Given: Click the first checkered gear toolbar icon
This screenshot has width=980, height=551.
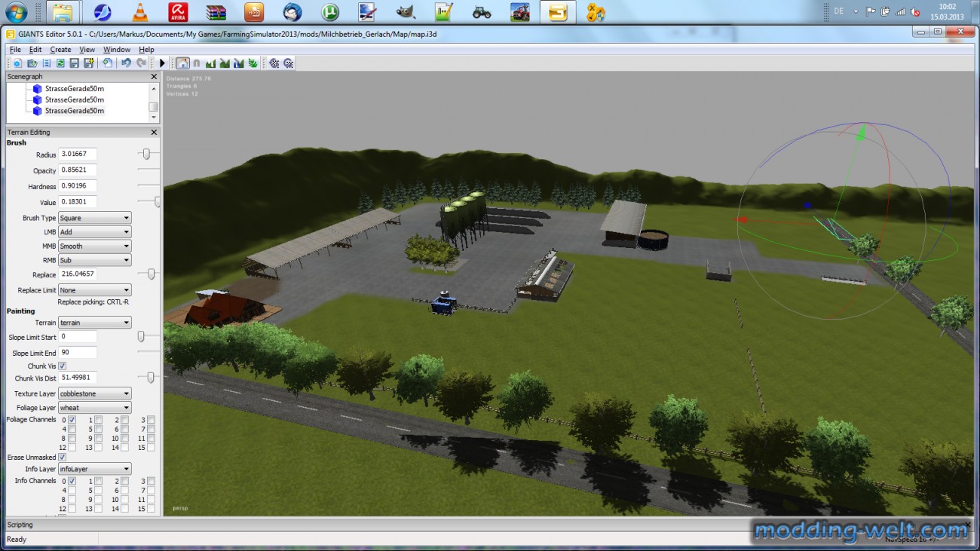Looking at the screenshot, I should tap(274, 63).
